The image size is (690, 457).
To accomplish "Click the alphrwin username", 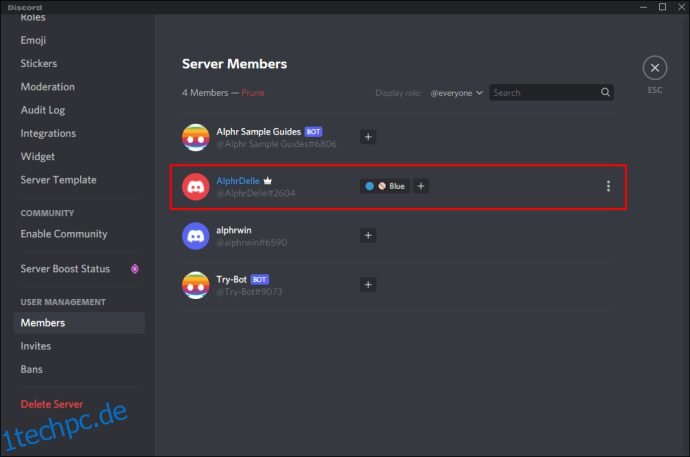I will (x=234, y=230).
